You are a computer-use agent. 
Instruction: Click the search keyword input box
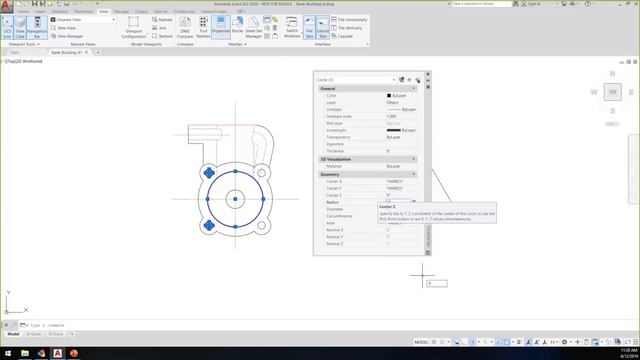482,4
